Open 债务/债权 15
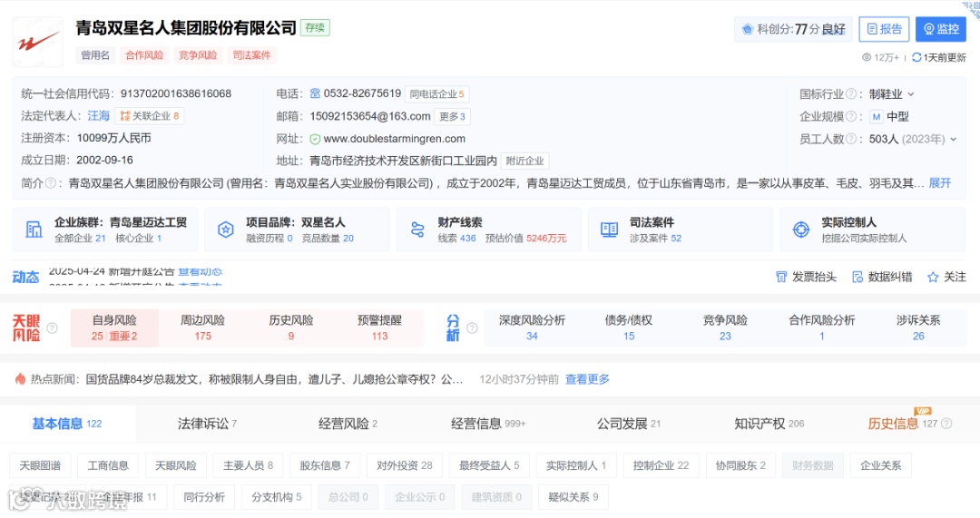The width and height of the screenshot is (980, 518). (629, 328)
